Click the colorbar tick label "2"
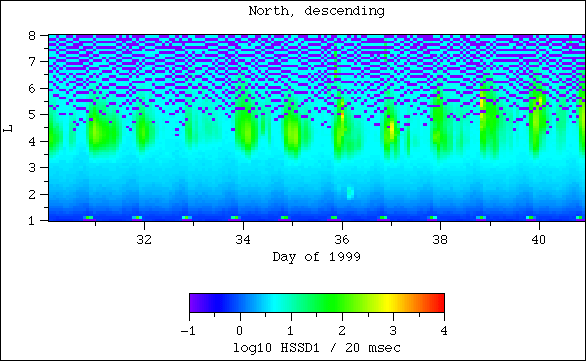The image size is (586, 361). tap(342, 331)
